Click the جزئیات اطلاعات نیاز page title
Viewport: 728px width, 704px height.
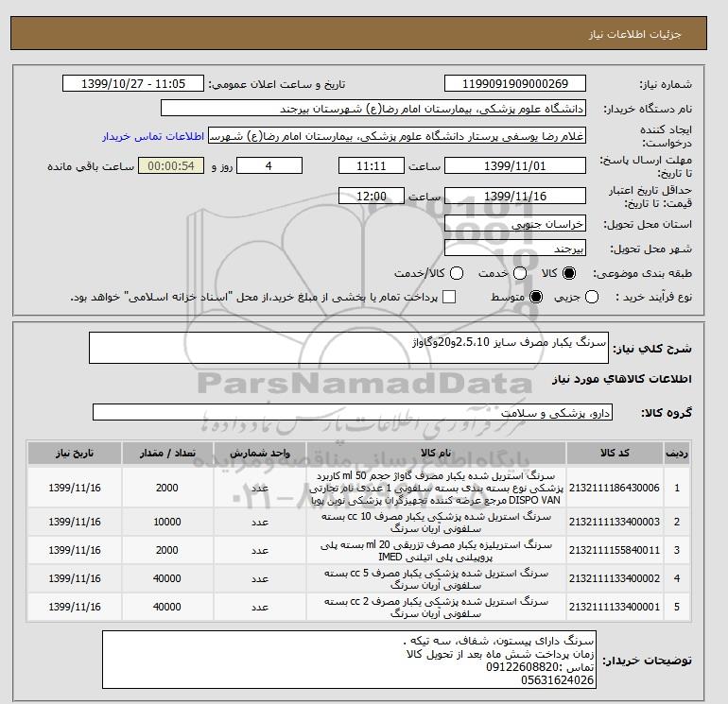pos(634,34)
